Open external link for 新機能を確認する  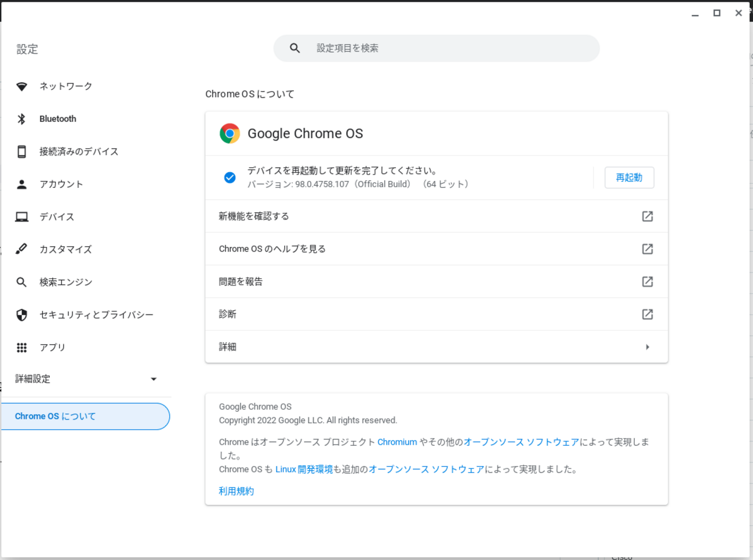[x=647, y=216]
